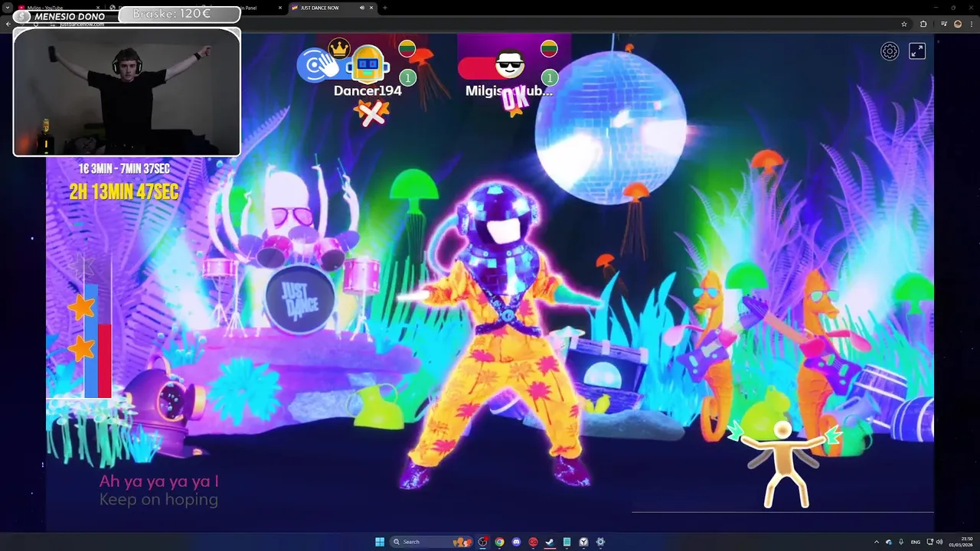Viewport: 980px width, 551px height.
Task: Click the X feedback mark under Dancer194
Action: click(x=371, y=114)
